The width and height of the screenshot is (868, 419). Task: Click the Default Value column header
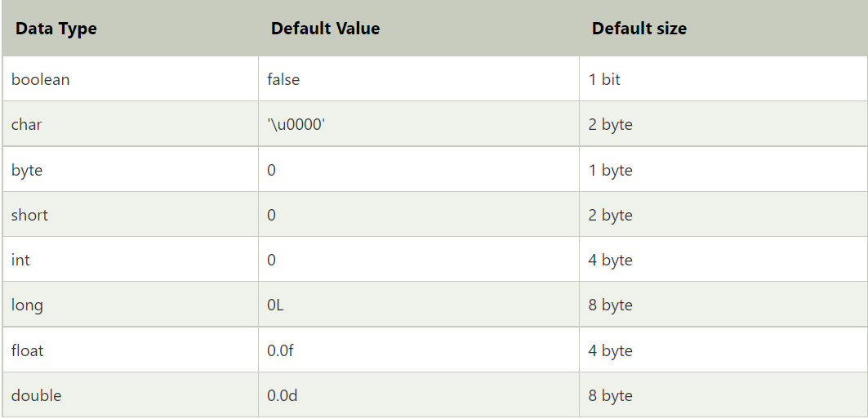(x=325, y=29)
